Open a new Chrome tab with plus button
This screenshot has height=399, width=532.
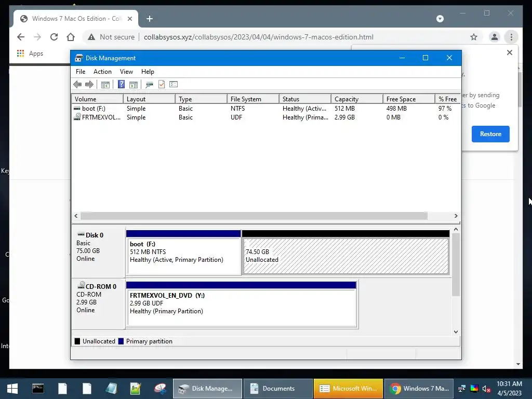[150, 19]
